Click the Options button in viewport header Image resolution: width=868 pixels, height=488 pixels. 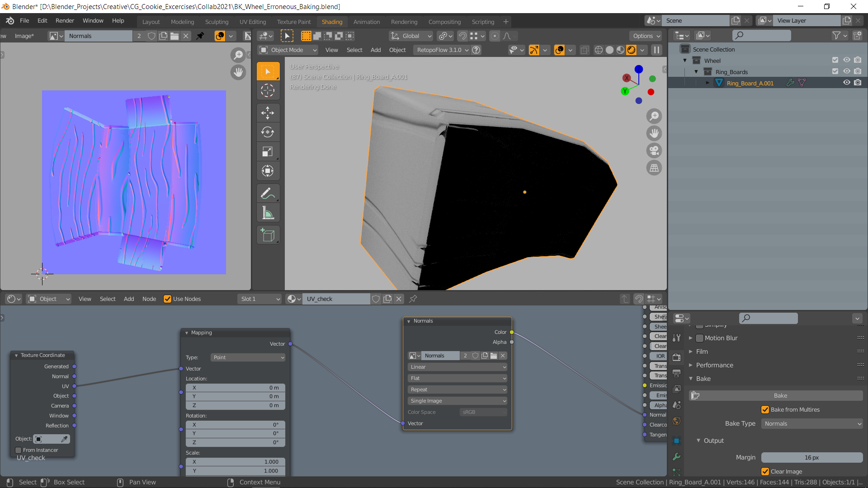[x=646, y=36]
